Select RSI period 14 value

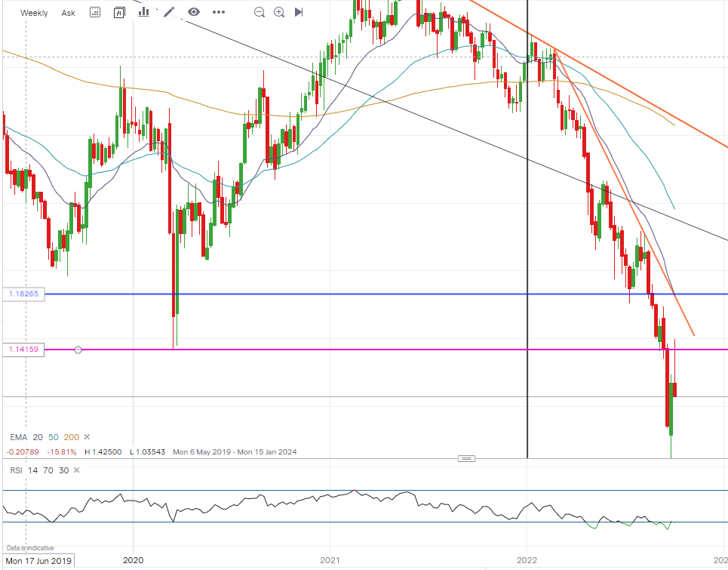(32, 470)
